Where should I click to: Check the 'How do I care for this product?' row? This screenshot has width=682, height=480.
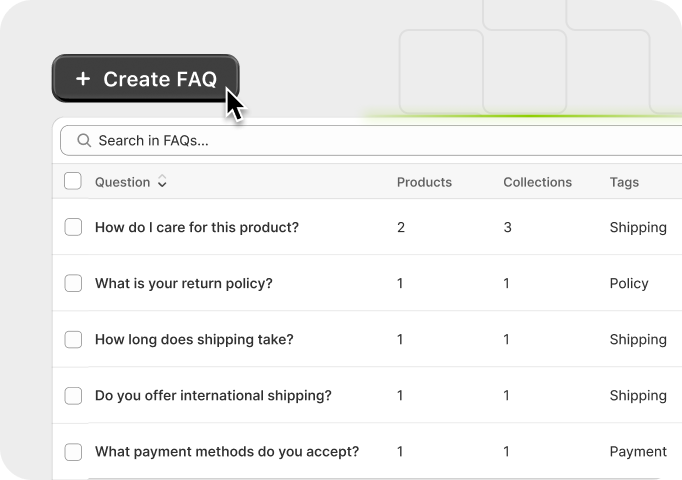pyautogui.click(x=73, y=227)
